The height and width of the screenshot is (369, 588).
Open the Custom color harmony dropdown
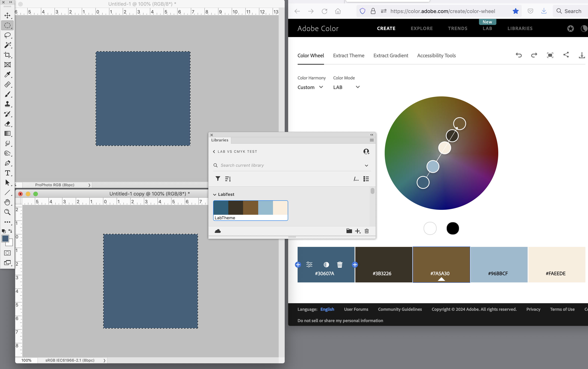point(310,87)
